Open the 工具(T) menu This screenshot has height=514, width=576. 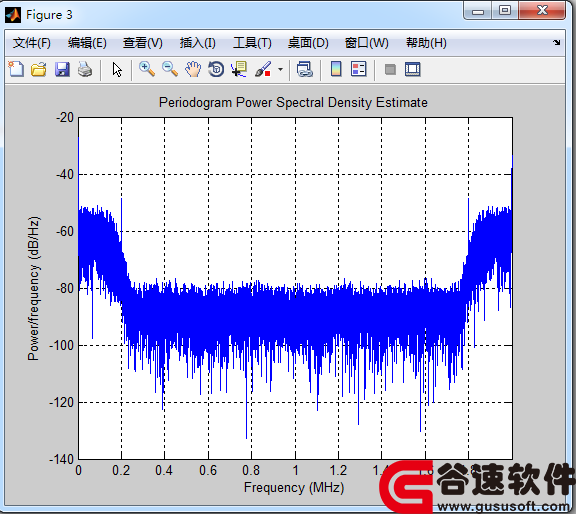point(252,43)
